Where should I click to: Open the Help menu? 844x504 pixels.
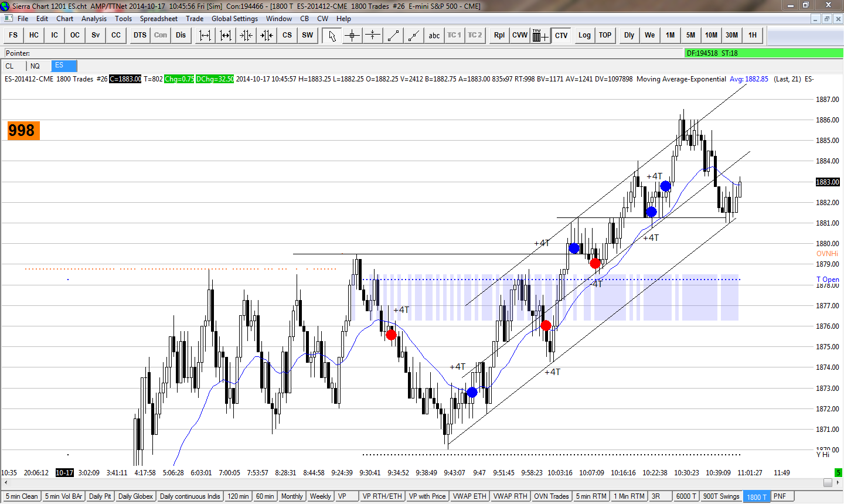(343, 19)
